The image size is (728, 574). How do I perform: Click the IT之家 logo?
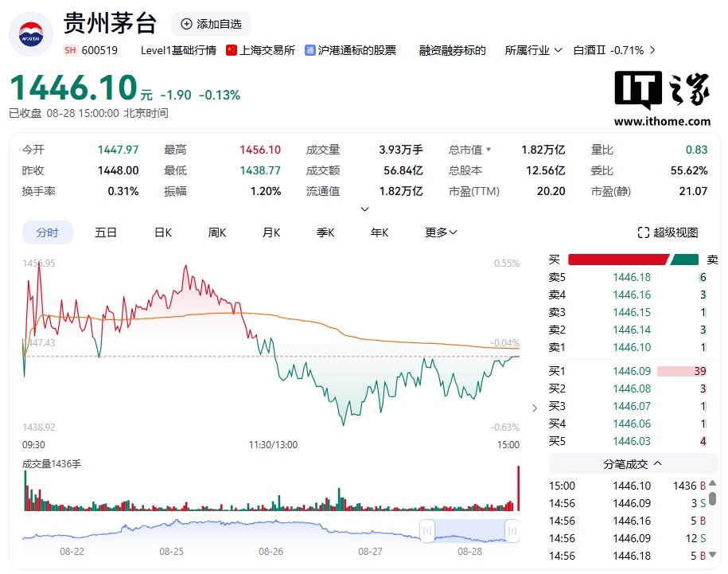tap(661, 97)
